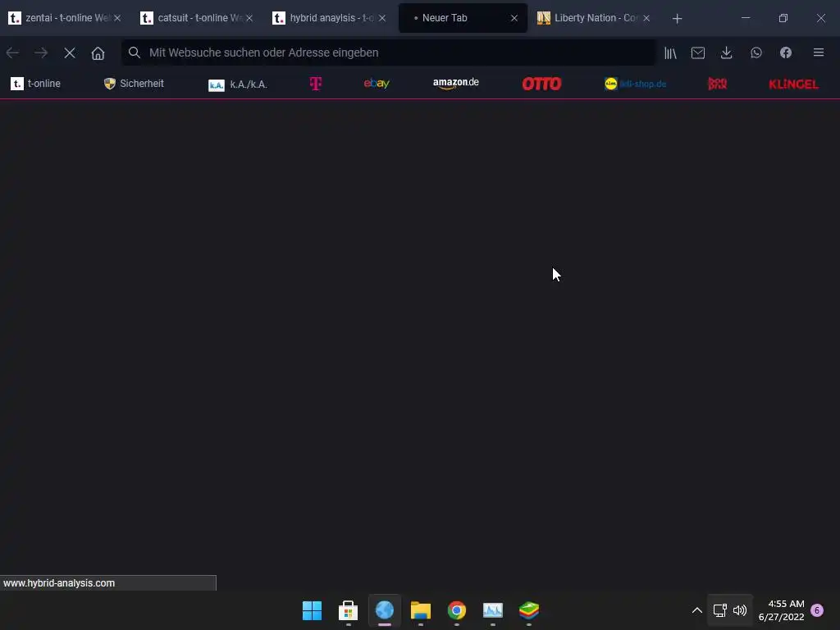Close the Neuer Tab tab

[514, 18]
